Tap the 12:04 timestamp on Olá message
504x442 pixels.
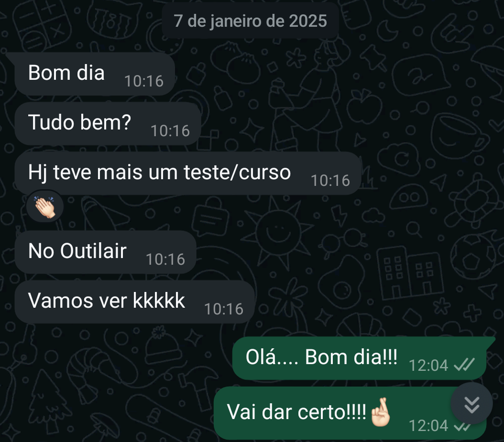(x=428, y=365)
